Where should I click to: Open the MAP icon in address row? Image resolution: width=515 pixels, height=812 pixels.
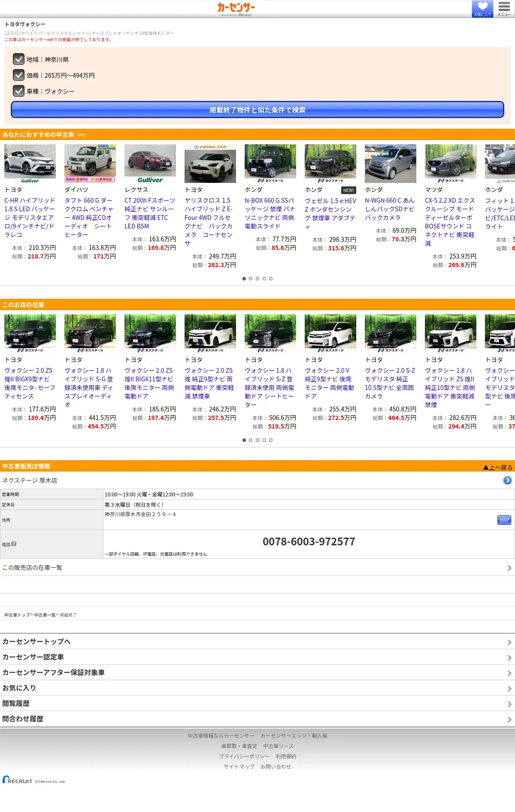[x=504, y=520]
